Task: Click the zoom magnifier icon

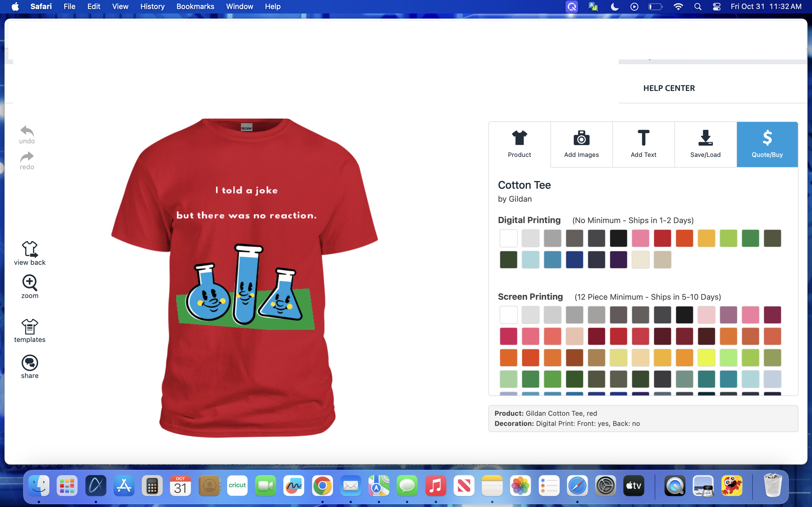Action: (30, 283)
